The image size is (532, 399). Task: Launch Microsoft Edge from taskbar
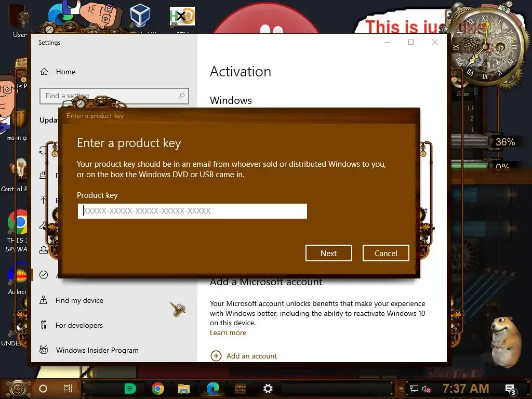(x=212, y=389)
